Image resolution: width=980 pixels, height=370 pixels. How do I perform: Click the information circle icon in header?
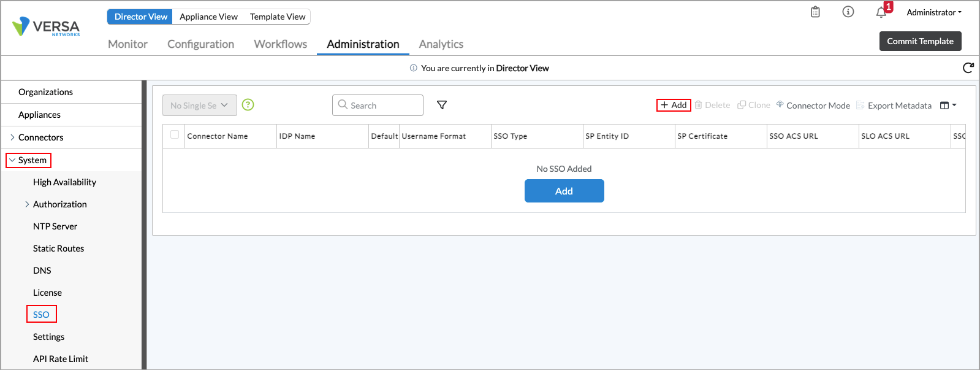(848, 12)
